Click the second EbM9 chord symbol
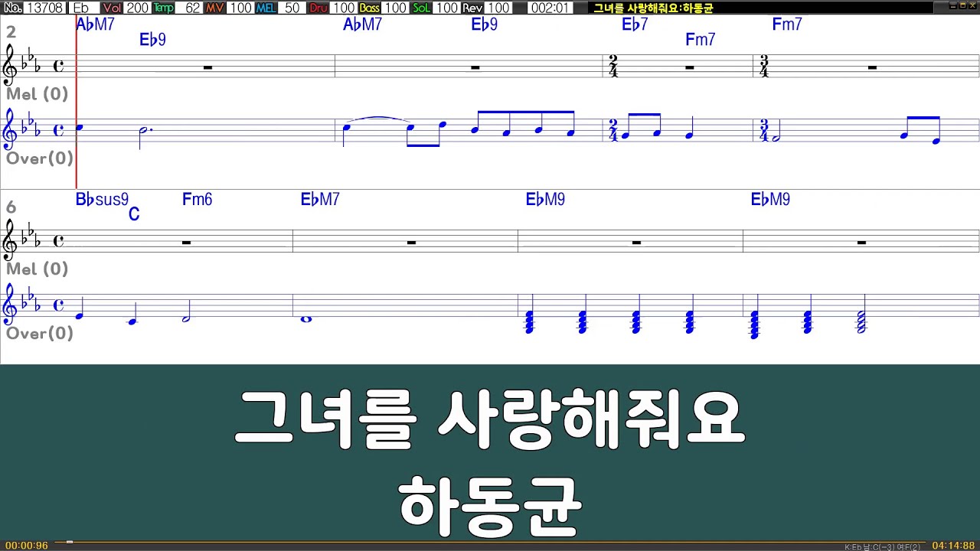This screenshot has width=980, height=551. click(x=770, y=200)
